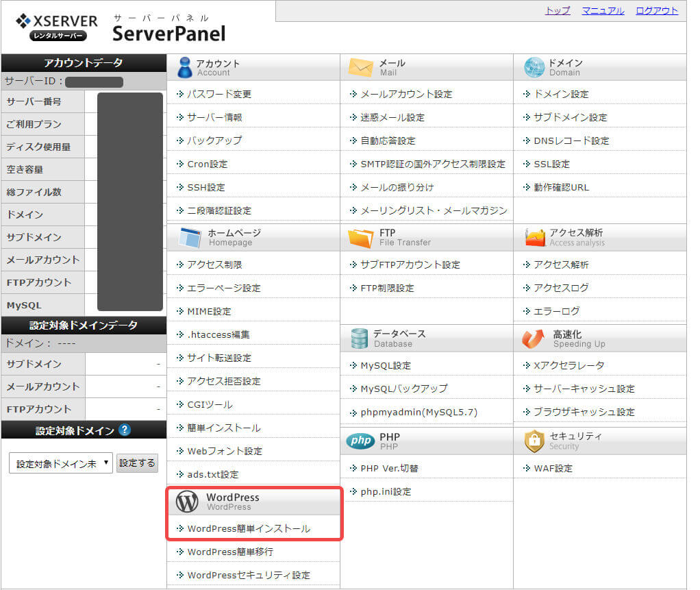Viewport: 700px width, 590px height.
Task: Open the マニュアル link in the header
Action: (603, 10)
